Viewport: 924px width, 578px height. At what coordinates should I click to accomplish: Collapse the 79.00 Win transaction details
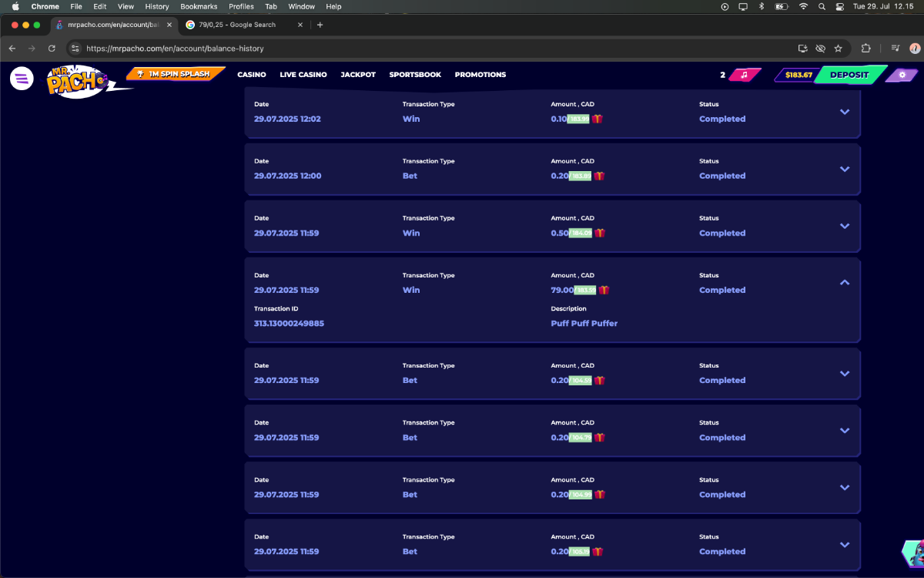[845, 283]
